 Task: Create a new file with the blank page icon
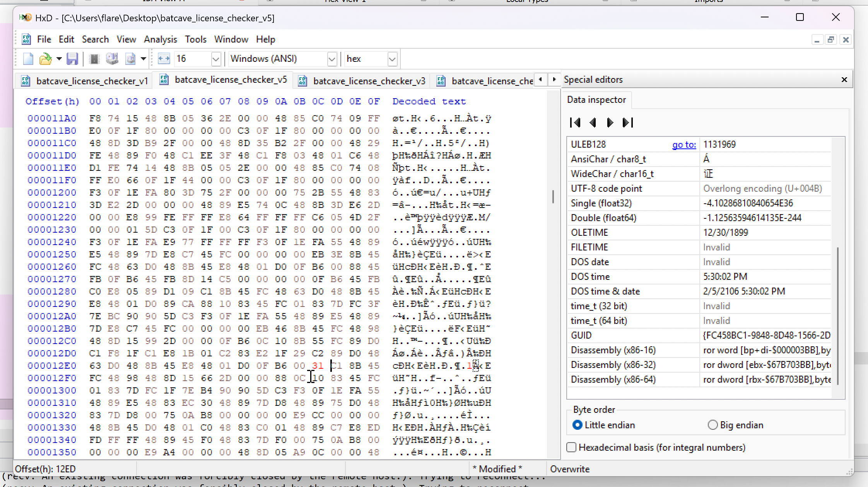pos(28,59)
